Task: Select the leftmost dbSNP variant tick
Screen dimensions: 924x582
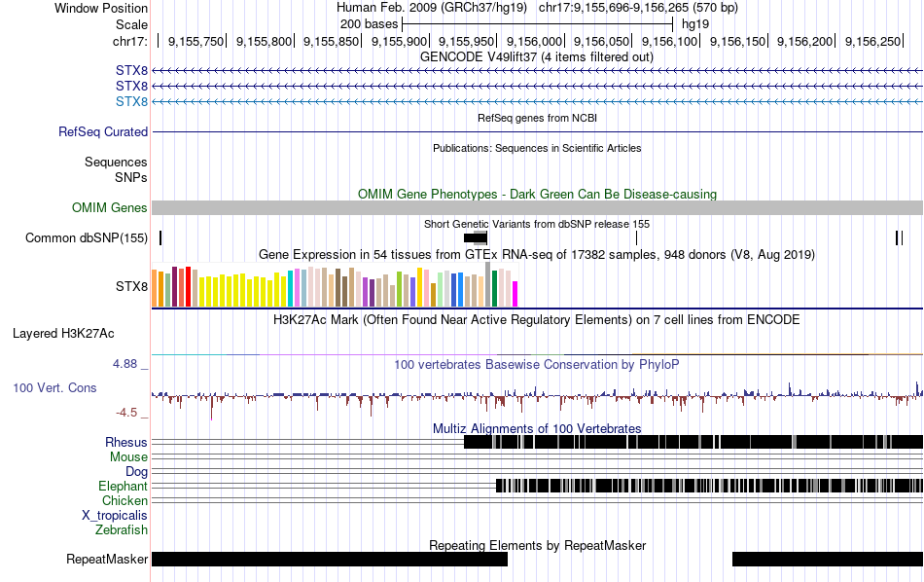Action: (x=160, y=238)
